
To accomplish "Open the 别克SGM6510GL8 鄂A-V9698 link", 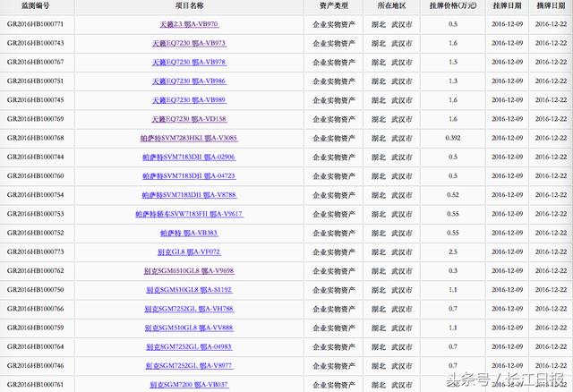I will pyautogui.click(x=189, y=271).
